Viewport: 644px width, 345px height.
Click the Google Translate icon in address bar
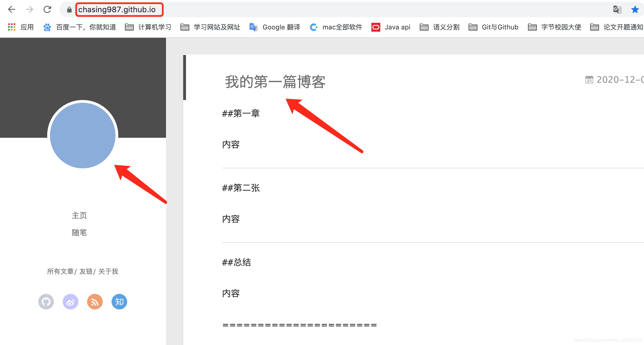tap(617, 10)
